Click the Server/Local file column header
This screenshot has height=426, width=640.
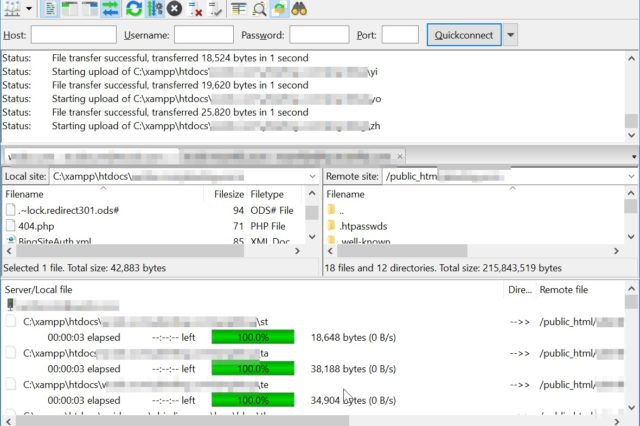coord(253,290)
